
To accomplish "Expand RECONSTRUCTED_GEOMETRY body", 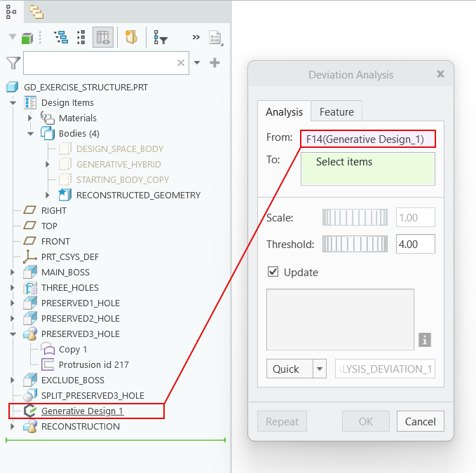I will (48, 195).
